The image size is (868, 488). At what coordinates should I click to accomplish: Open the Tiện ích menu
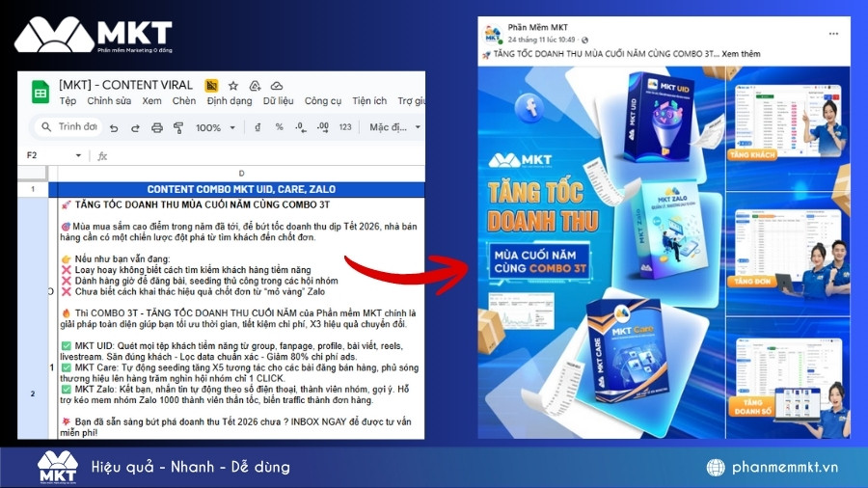point(369,100)
